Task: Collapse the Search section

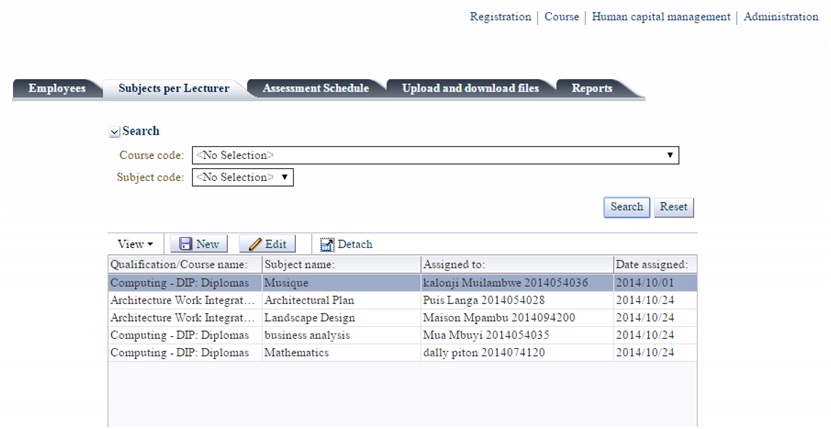Action: tap(114, 132)
